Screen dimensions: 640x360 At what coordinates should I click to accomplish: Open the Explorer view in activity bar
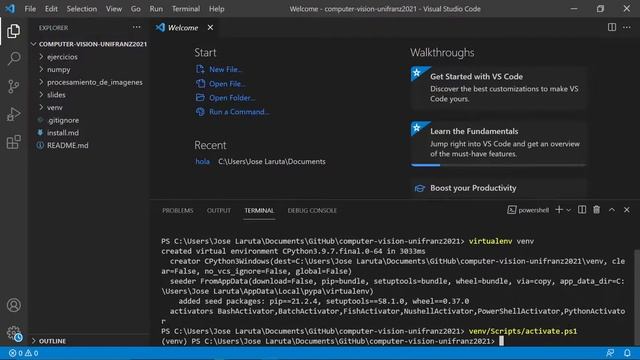pos(13,31)
